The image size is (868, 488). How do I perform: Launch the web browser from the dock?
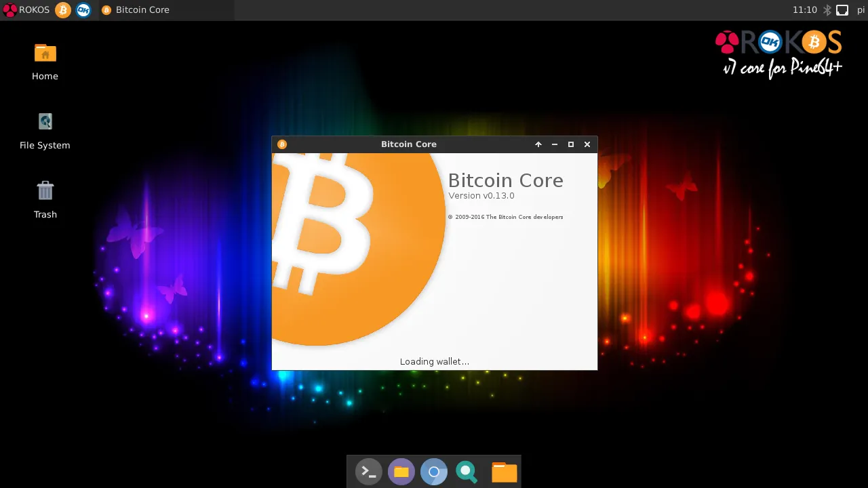pos(434,472)
